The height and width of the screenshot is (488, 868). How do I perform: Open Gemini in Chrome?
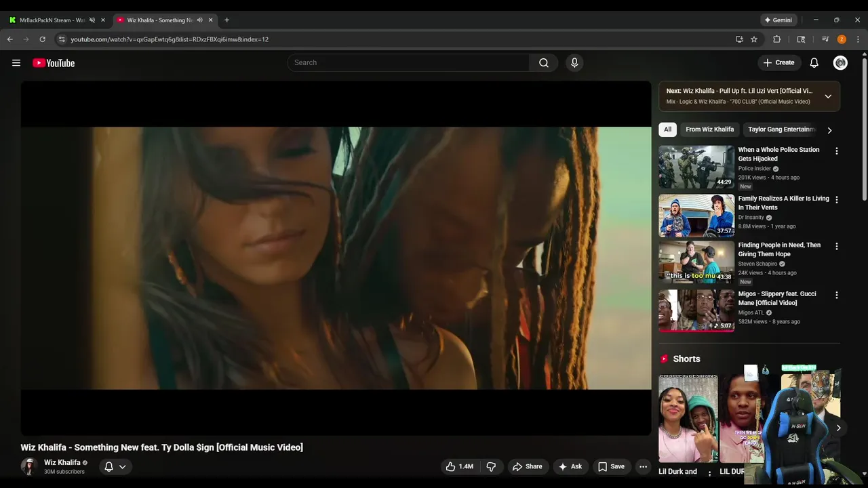(x=778, y=20)
